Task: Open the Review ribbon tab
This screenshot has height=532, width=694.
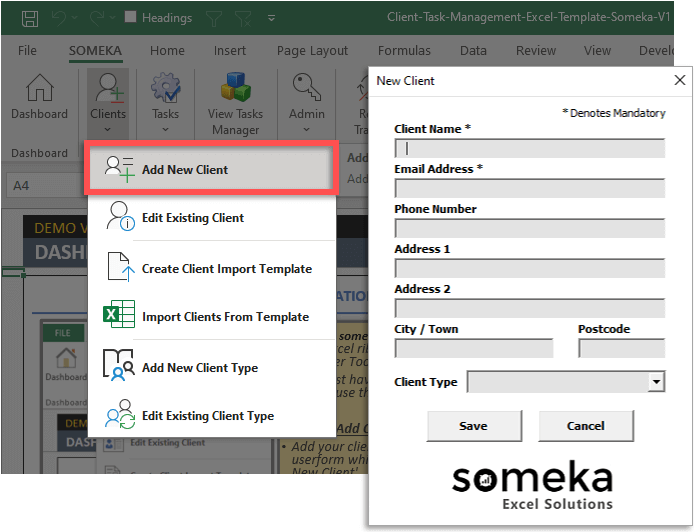Action: 536,50
